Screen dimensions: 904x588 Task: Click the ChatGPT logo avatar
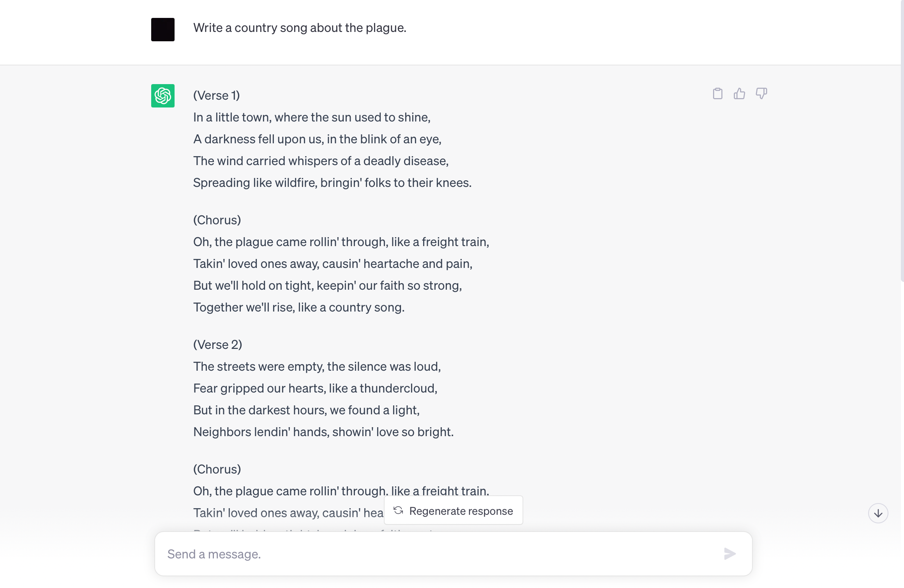point(163,96)
